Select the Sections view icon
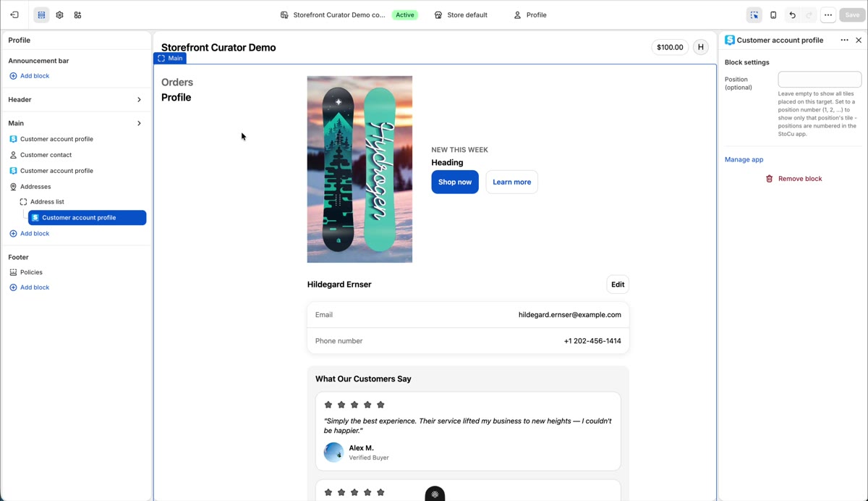The image size is (868, 501). pos(41,15)
